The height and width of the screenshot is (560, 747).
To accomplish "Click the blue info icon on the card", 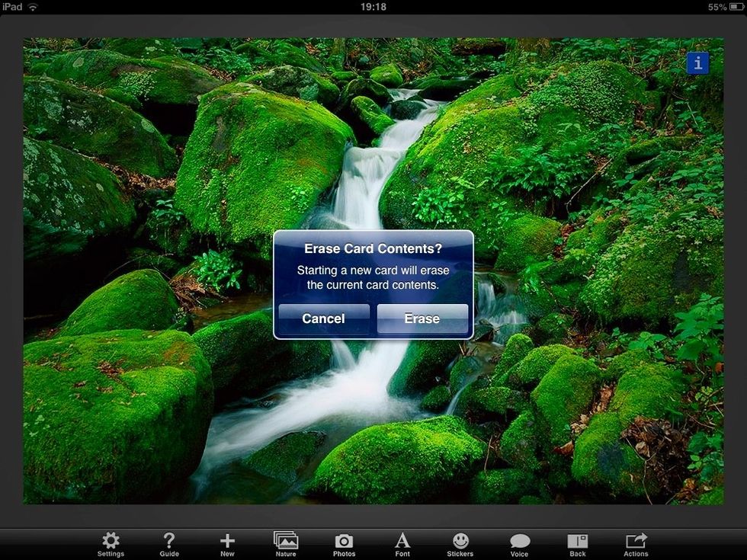I will pos(697,63).
